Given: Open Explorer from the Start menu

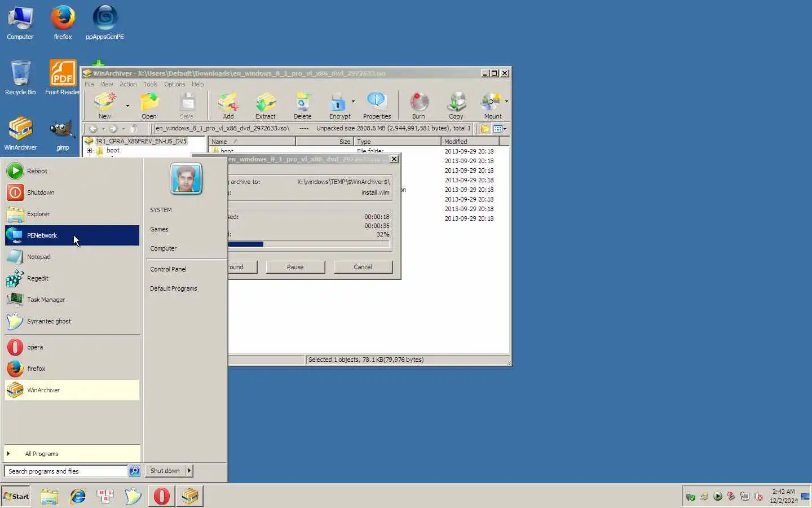Looking at the screenshot, I should coord(72,214).
